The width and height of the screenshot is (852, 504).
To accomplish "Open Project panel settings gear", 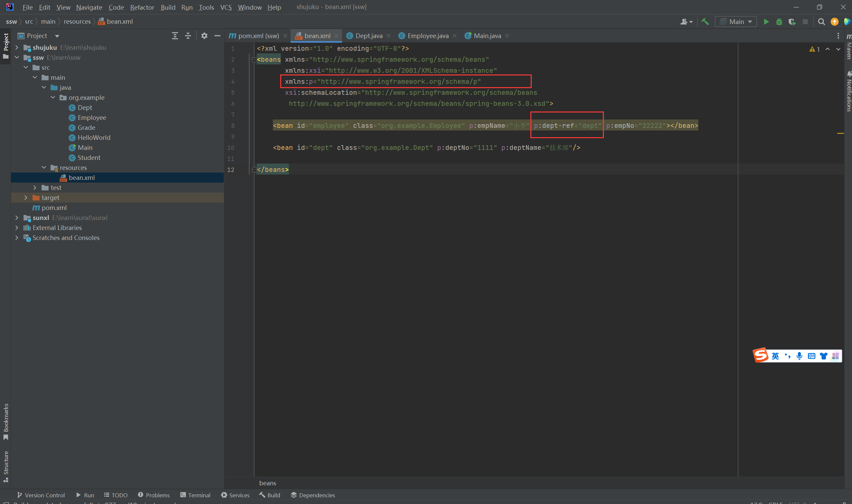I will (x=204, y=36).
